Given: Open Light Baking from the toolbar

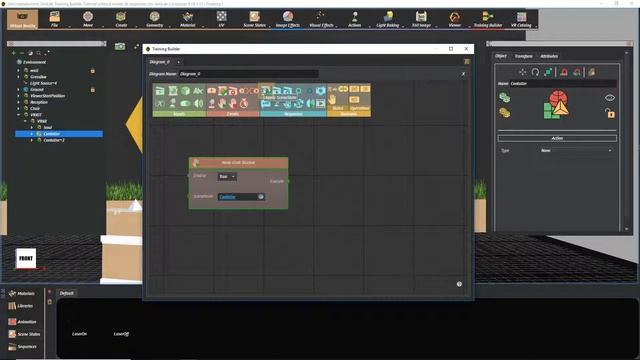Looking at the screenshot, I should click(x=388, y=19).
